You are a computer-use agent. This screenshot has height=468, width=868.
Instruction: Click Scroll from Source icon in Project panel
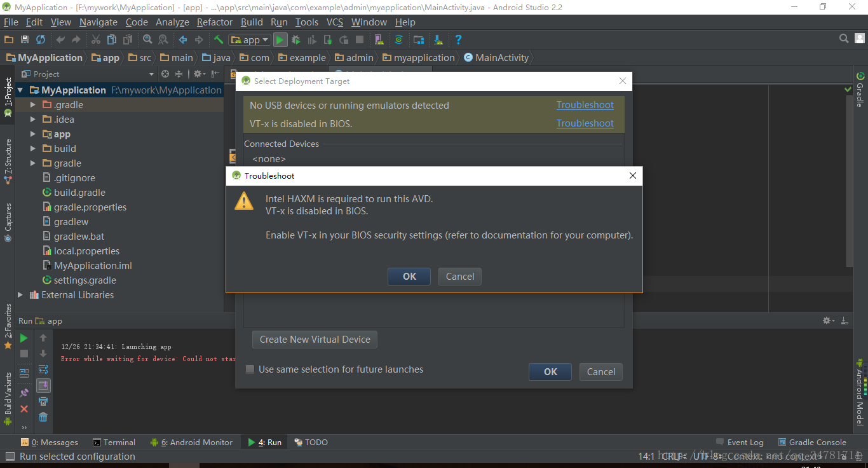pyautogui.click(x=165, y=74)
